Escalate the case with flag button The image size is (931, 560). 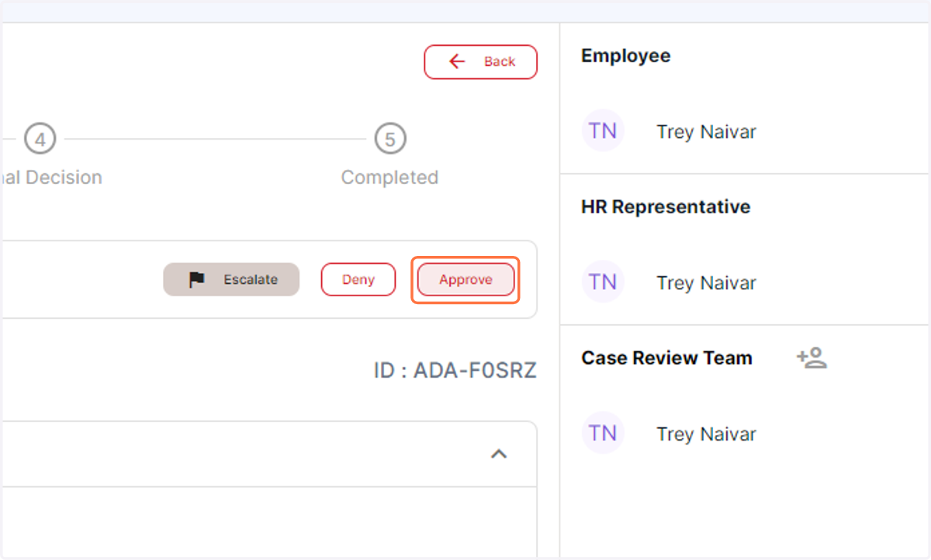(x=231, y=280)
